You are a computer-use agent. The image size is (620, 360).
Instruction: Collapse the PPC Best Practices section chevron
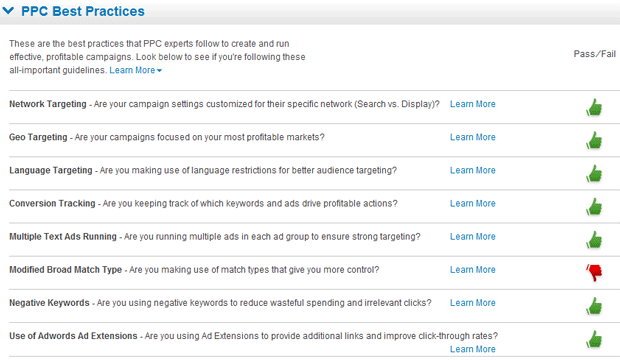[8, 11]
